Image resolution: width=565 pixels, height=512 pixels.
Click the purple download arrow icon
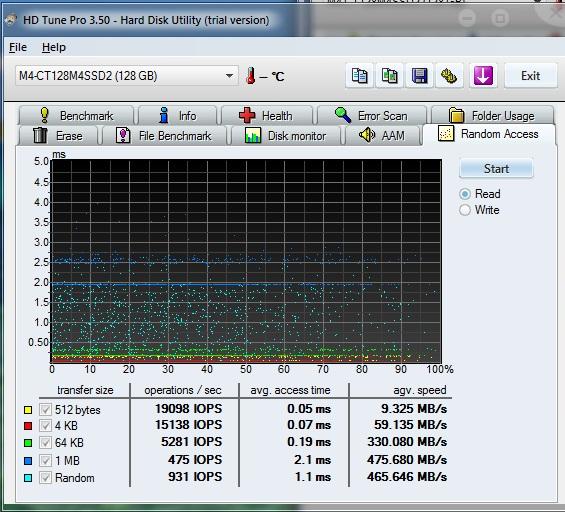click(x=483, y=76)
